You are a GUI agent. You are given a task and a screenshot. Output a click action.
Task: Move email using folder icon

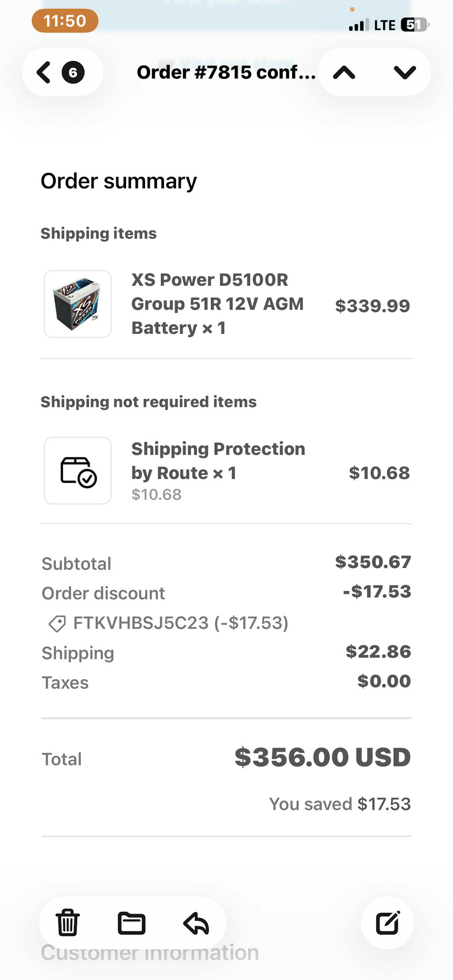(131, 923)
